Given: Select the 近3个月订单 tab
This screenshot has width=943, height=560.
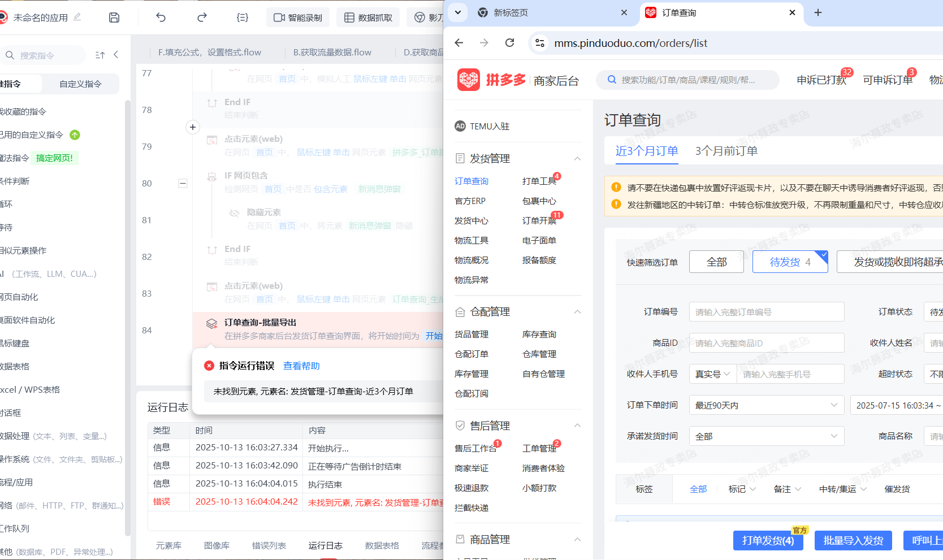Looking at the screenshot, I should tap(647, 151).
